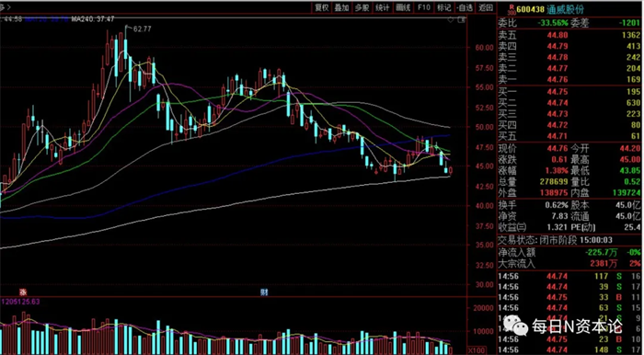
Task: Click the red 涨 marker icon
Action: pos(23,292)
